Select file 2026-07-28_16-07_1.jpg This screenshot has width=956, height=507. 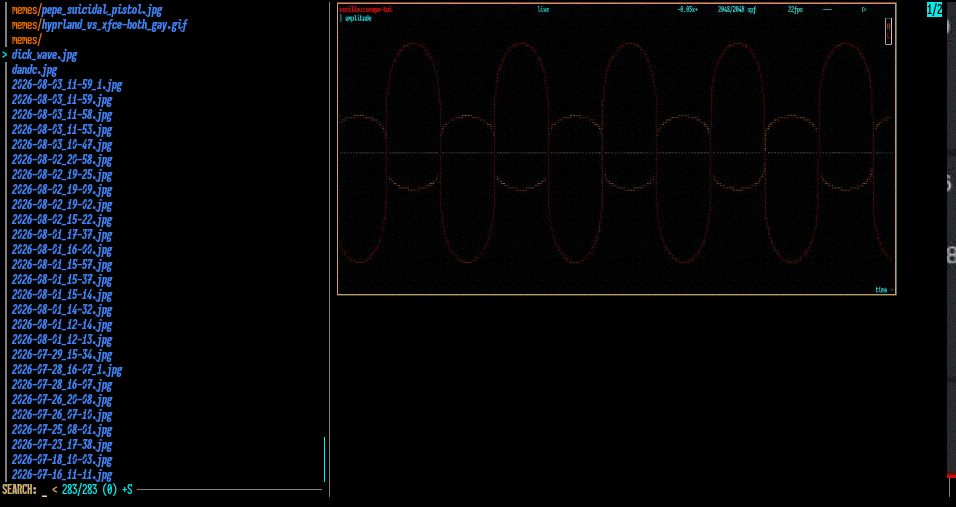coord(66,370)
